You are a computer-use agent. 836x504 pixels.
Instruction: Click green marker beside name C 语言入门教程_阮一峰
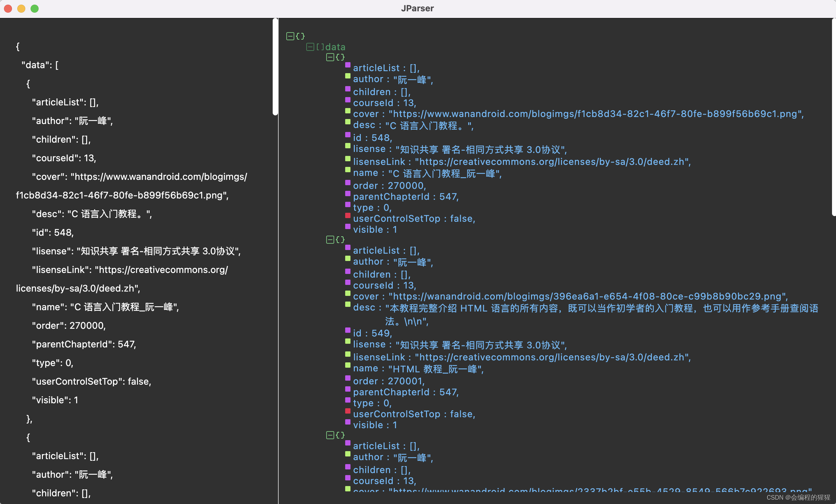point(348,170)
